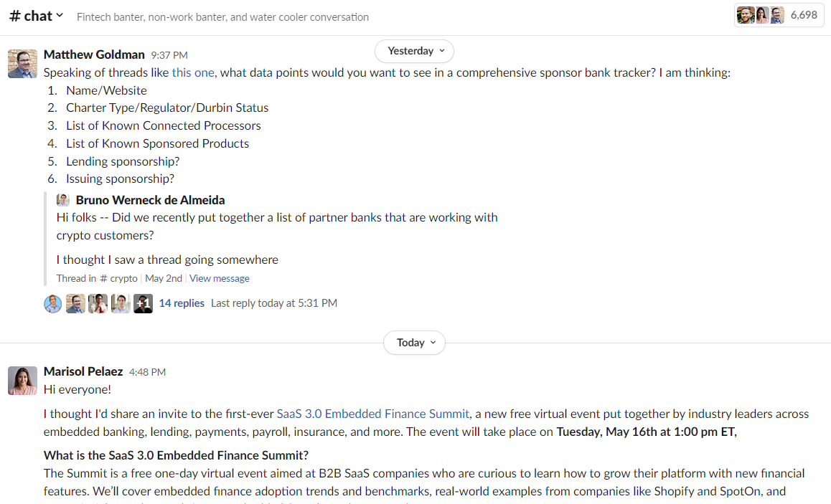
Task: Click the View message link
Action: click(220, 278)
